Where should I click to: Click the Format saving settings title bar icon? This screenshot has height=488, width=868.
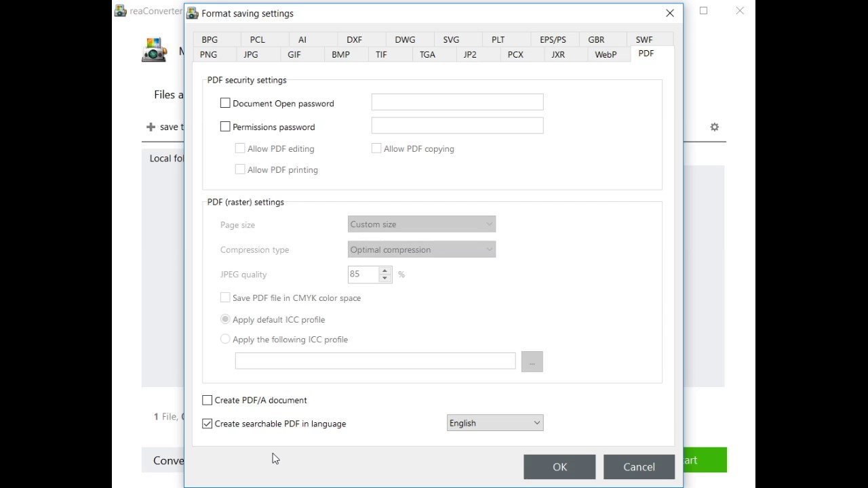coord(193,13)
